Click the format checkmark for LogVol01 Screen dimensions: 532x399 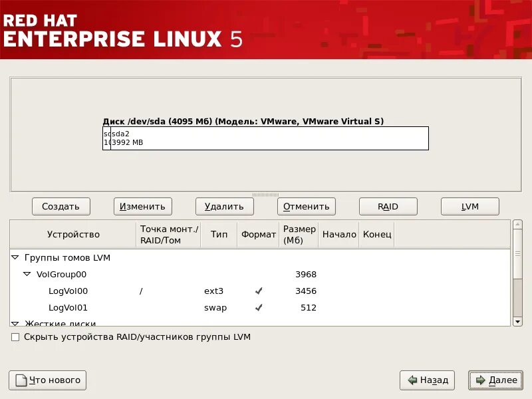tap(259, 308)
